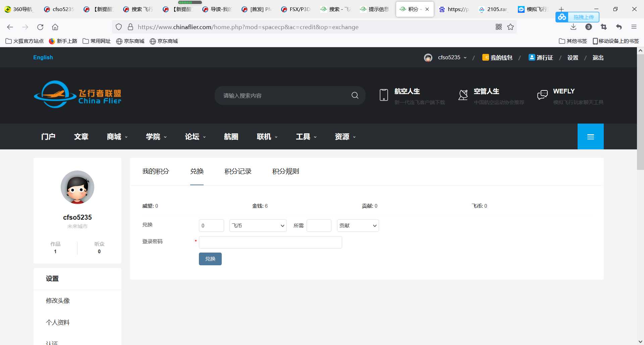Open the browser downloads icon
The height and width of the screenshot is (345, 644).
coord(573,27)
